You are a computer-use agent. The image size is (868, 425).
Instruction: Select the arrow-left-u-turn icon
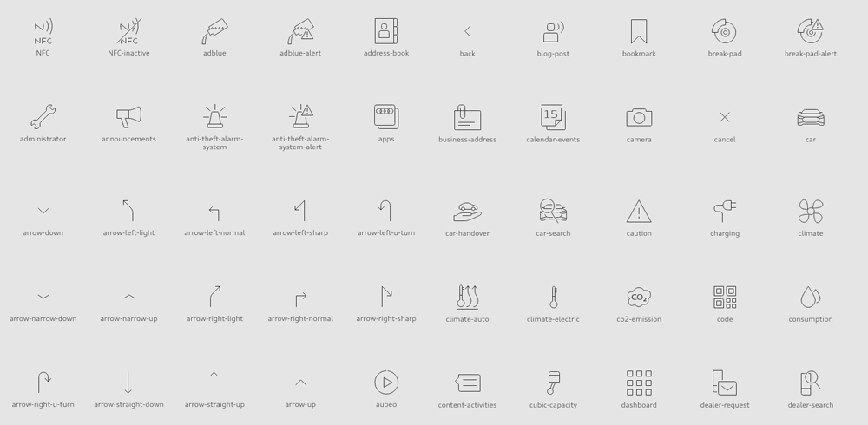point(385,211)
